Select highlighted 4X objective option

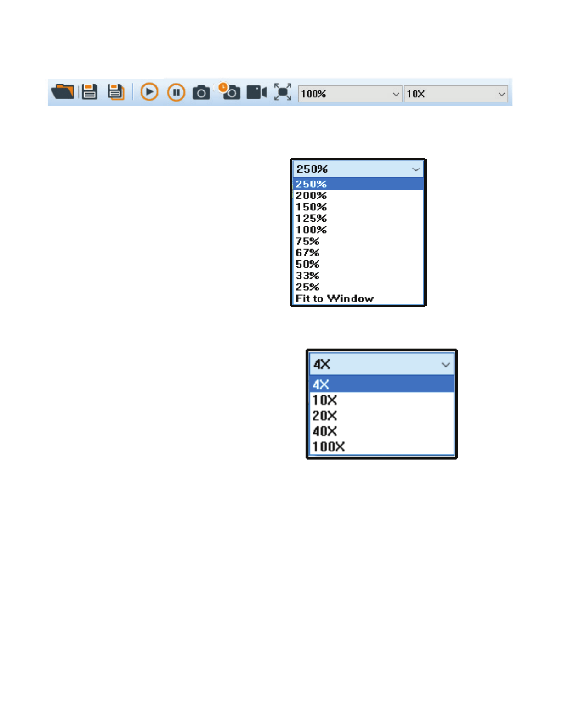[381, 384]
